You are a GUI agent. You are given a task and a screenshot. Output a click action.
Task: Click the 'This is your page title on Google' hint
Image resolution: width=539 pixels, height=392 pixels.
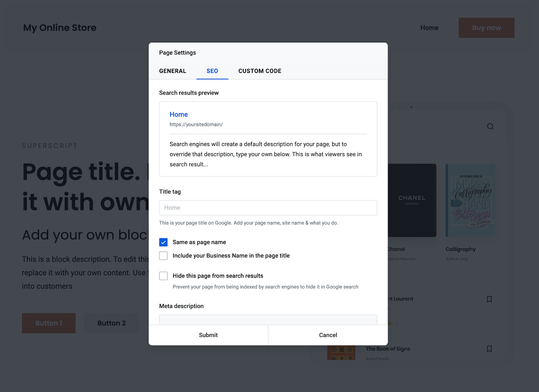click(249, 223)
